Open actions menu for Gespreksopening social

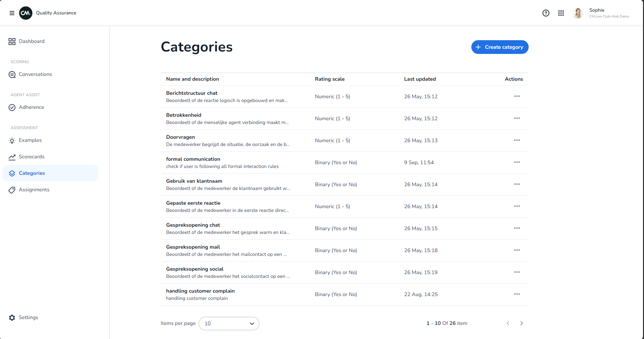[517, 272]
